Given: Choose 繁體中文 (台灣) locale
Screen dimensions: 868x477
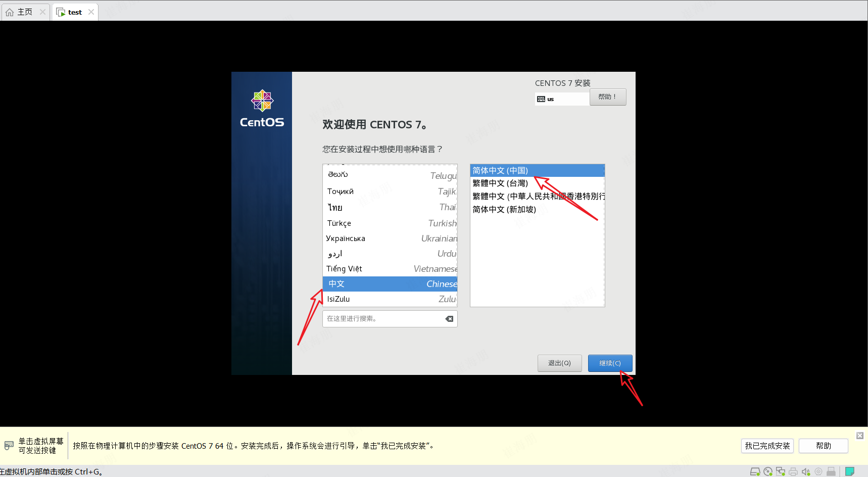Looking at the screenshot, I should coord(537,183).
